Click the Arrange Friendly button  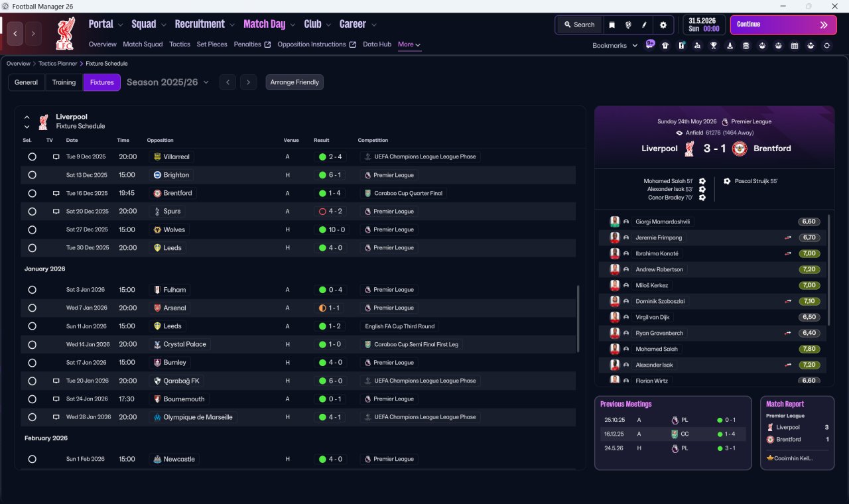(294, 82)
